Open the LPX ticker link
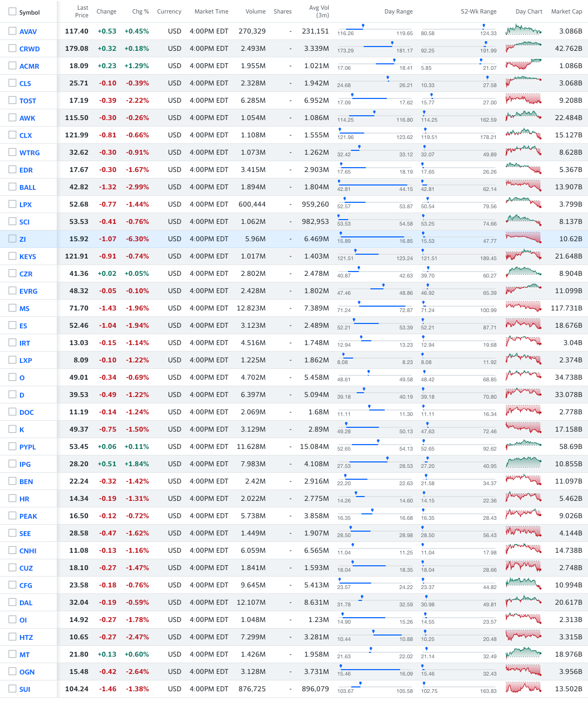The image size is (588, 701). pos(25,205)
